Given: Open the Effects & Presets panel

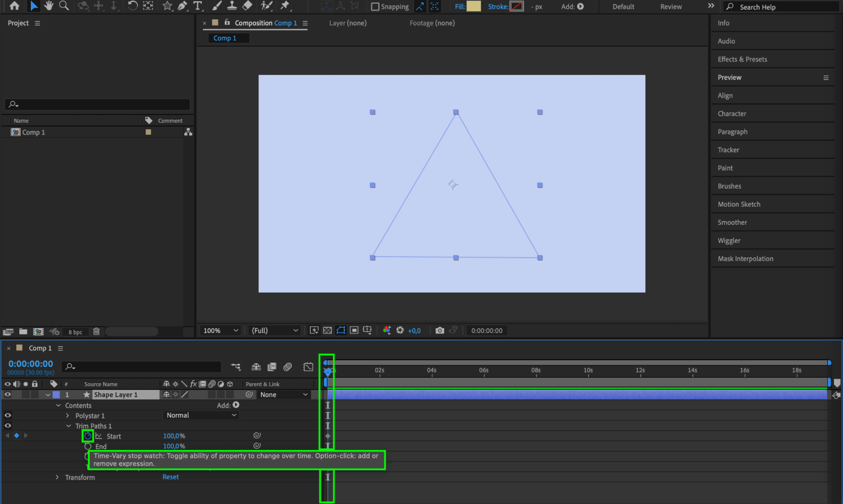Looking at the screenshot, I should 742,59.
